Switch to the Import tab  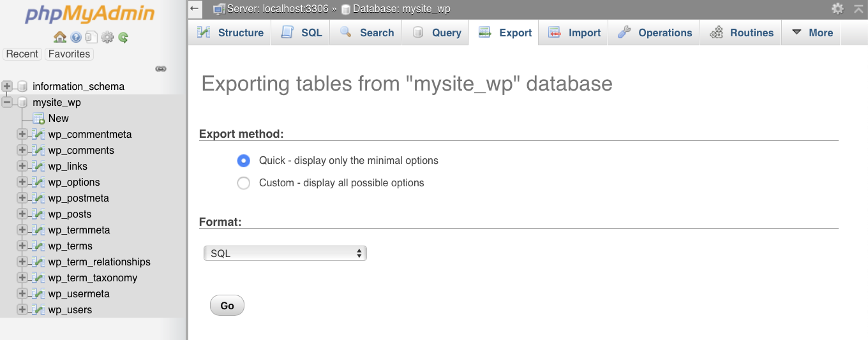point(575,33)
